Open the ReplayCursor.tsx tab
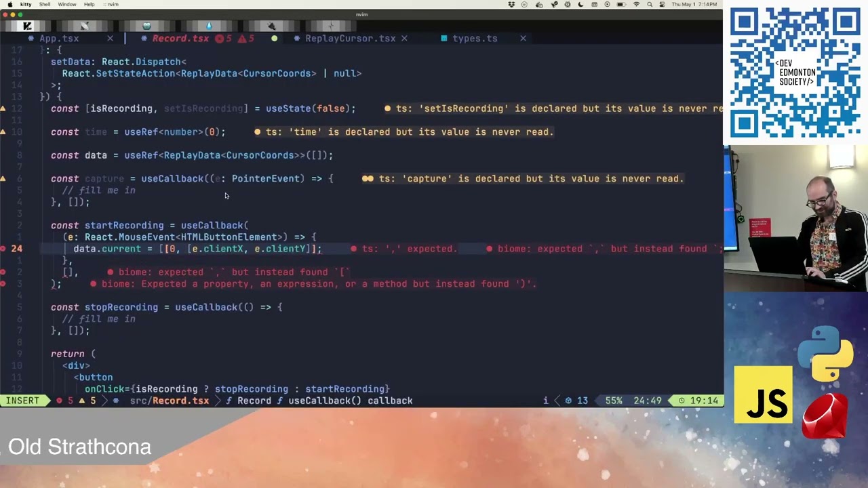868x488 pixels. coord(350,39)
